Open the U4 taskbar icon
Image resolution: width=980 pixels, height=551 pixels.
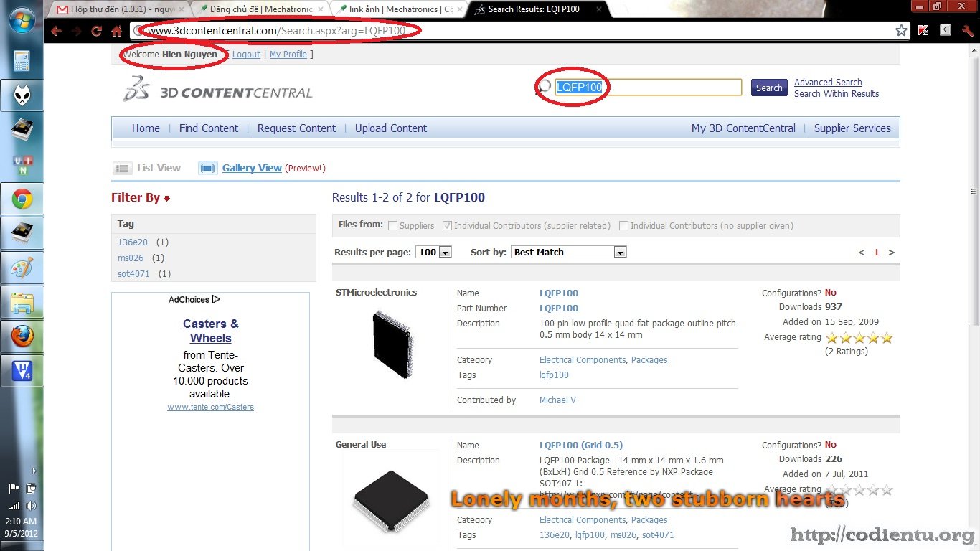click(x=22, y=371)
